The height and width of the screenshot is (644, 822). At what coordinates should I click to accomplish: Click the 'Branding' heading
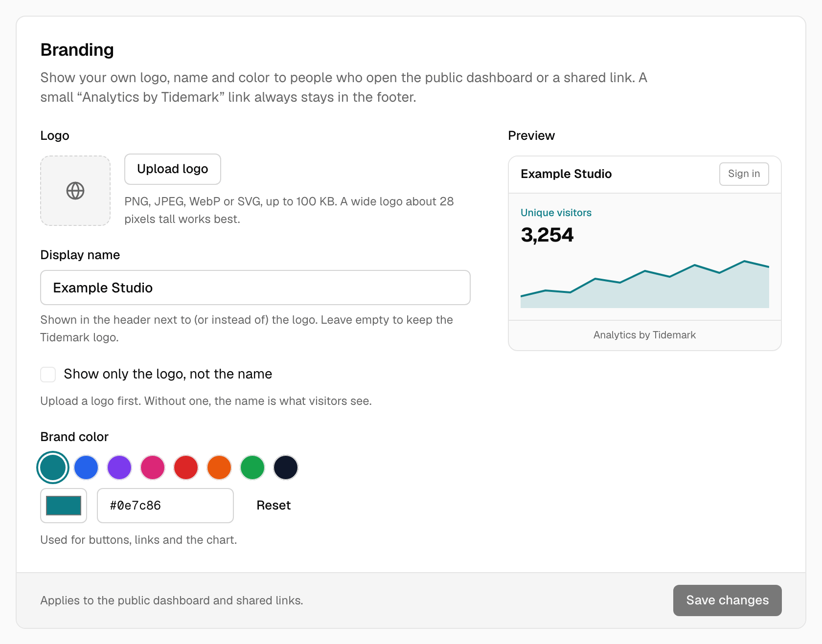77,50
